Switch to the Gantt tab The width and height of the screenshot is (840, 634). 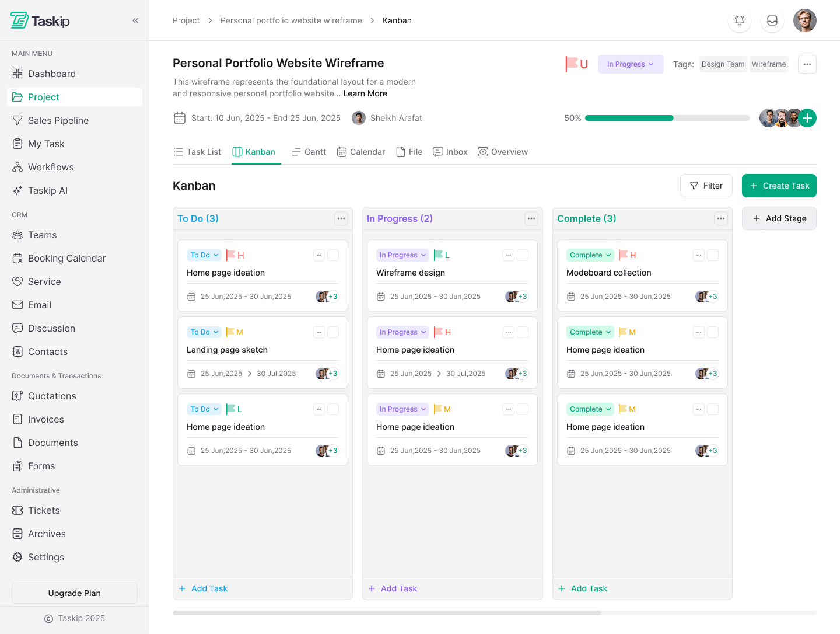coord(309,152)
